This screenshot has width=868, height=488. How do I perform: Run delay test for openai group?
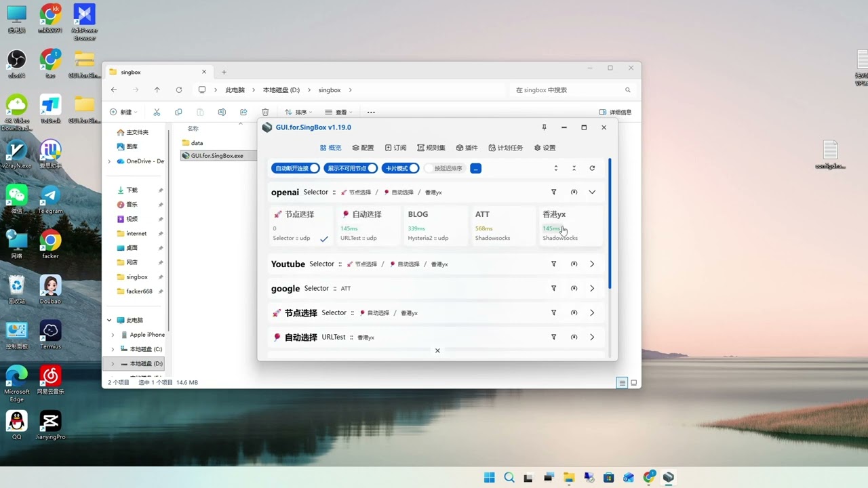[574, 192]
